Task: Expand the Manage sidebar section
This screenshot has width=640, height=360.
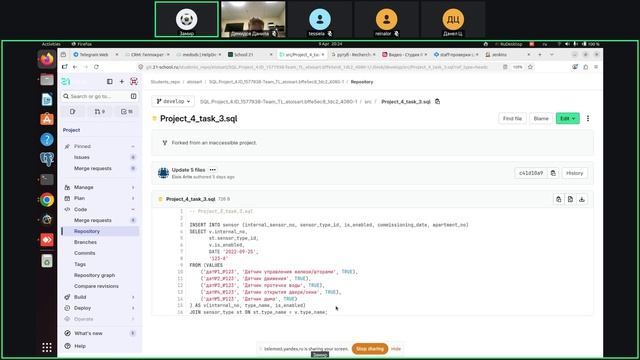Action: [100, 187]
